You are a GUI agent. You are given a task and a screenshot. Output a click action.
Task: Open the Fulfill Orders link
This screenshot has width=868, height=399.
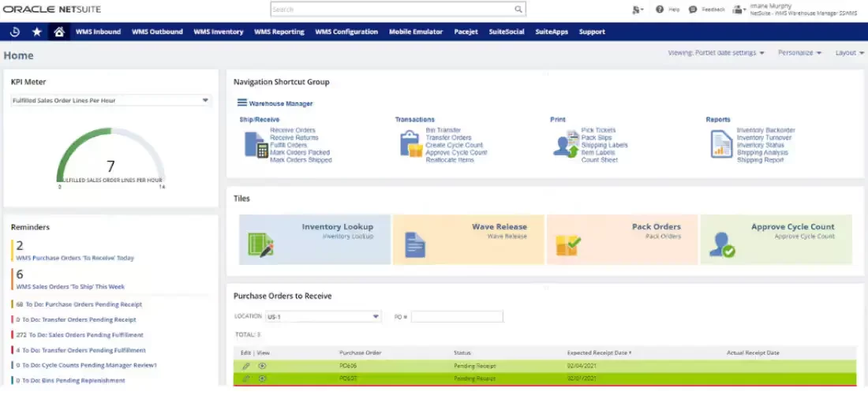tap(288, 145)
